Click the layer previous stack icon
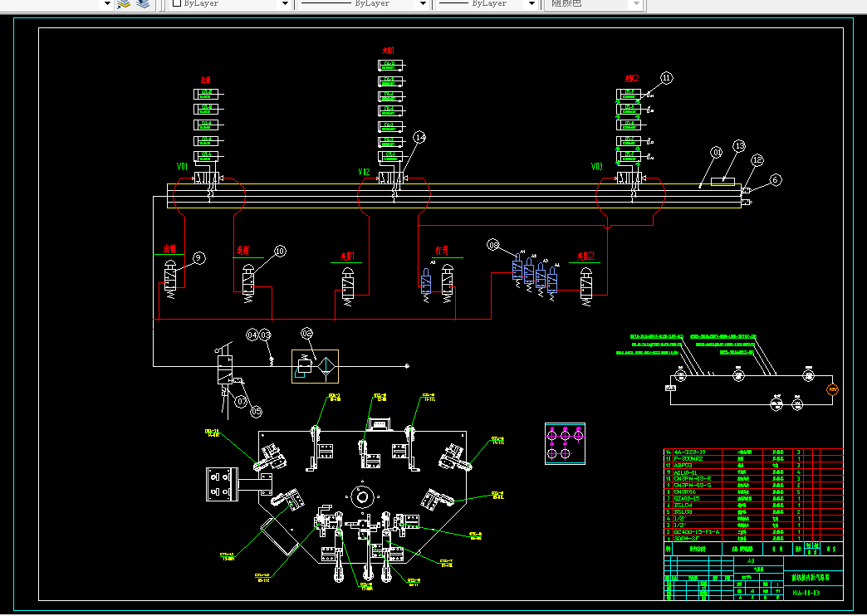Viewport: 867px width, 616px height. pos(143,4)
